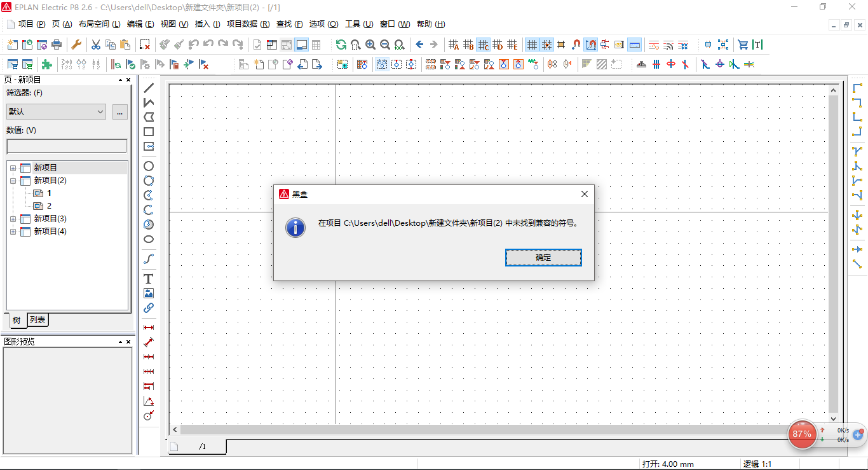
Task: Click the ... button beside the filter
Action: pyautogui.click(x=119, y=112)
